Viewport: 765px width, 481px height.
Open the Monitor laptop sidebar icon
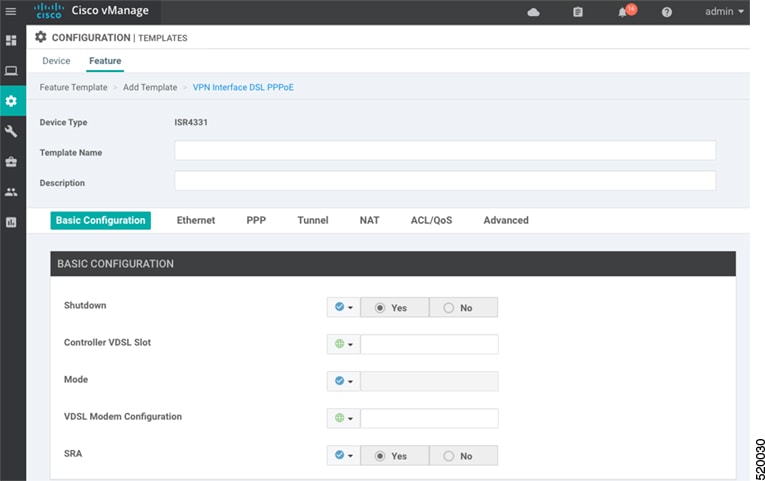[x=11, y=71]
